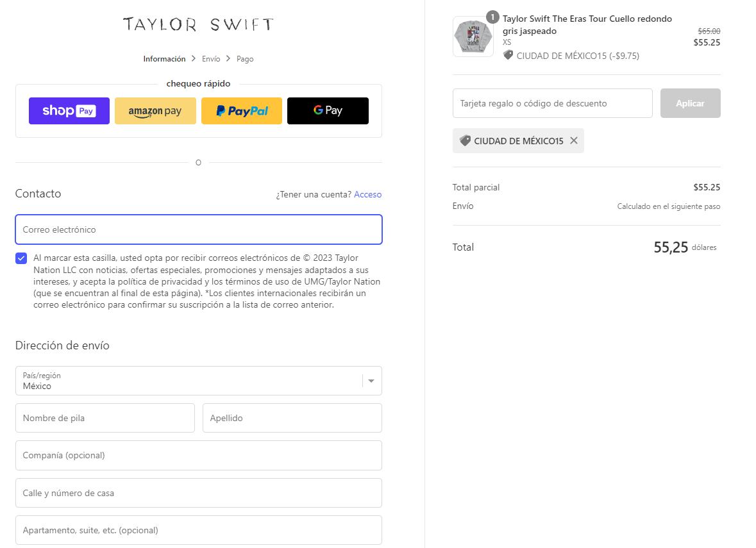Click the dropdown arrow for shipping country
The image size is (756, 548).
(x=370, y=381)
